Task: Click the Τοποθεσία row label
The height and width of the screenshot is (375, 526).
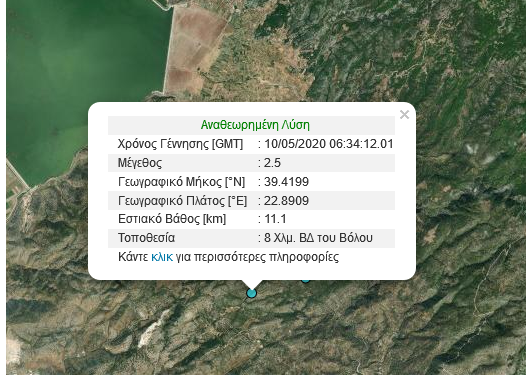Action: pyautogui.click(x=146, y=238)
